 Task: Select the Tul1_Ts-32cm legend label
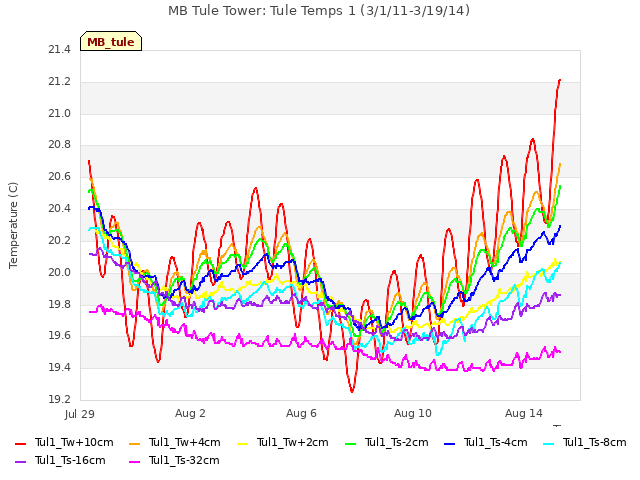coord(184,460)
